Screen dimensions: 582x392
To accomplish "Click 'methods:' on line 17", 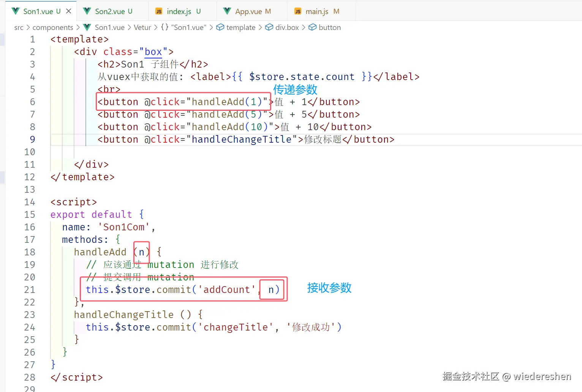I will tap(85, 240).
